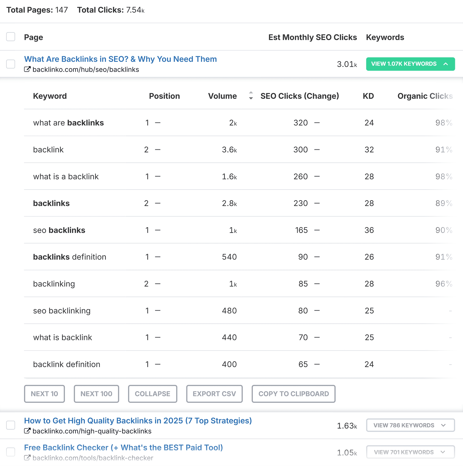Click the COPY TO CLIPBOARD icon button
This screenshot has width=463, height=476.
293,393
